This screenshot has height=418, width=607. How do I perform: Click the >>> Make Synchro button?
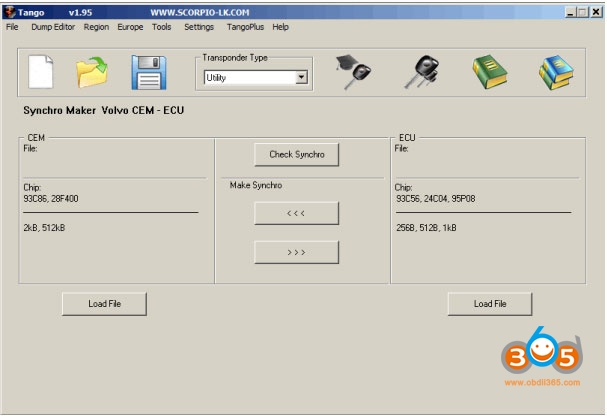tap(297, 252)
